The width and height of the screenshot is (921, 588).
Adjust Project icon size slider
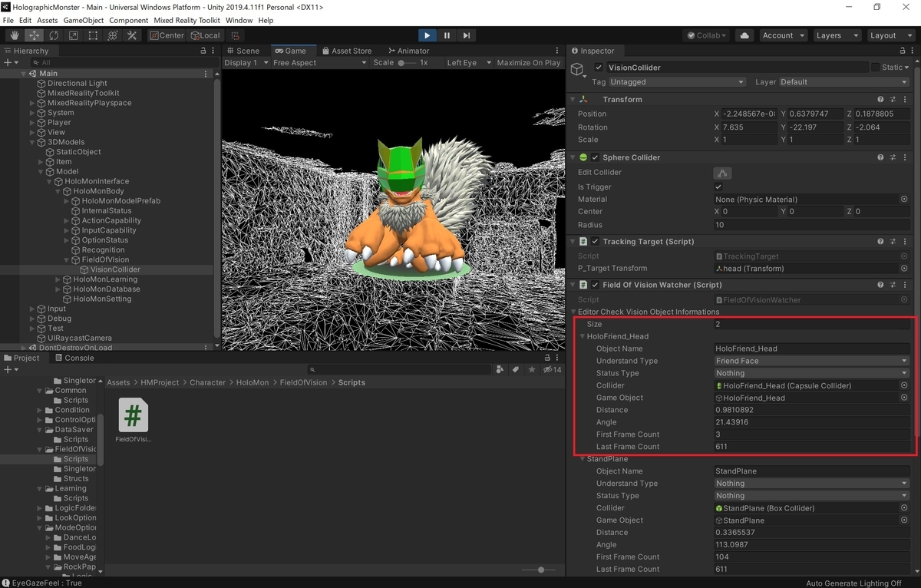tap(540, 570)
